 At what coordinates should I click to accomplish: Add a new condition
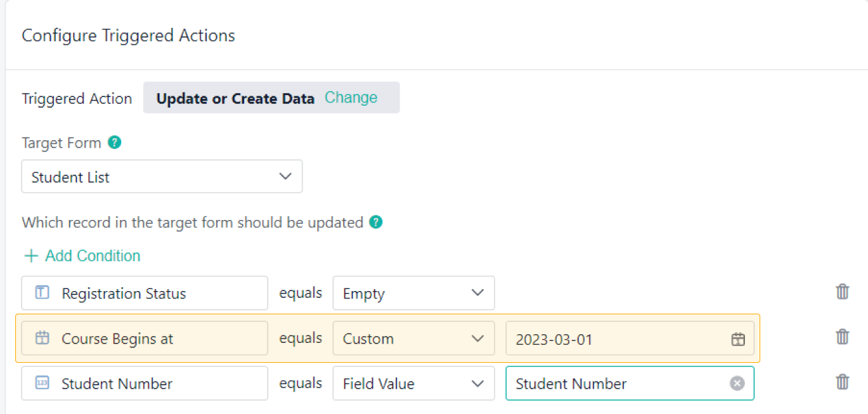[82, 256]
